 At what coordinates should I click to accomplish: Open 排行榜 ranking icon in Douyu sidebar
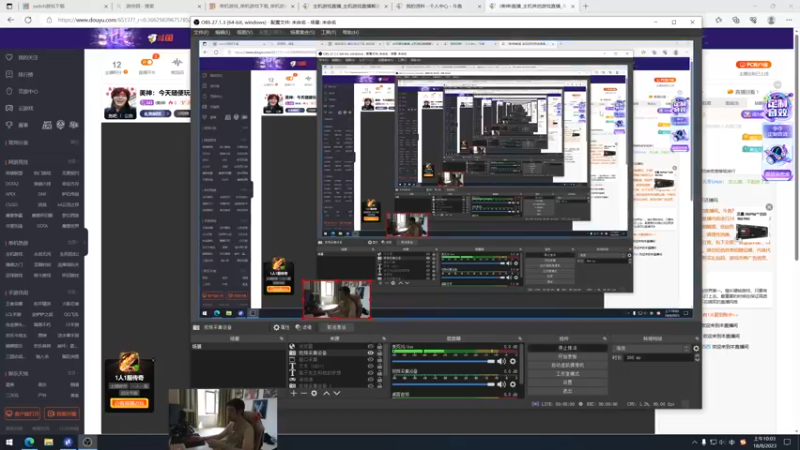[9, 74]
